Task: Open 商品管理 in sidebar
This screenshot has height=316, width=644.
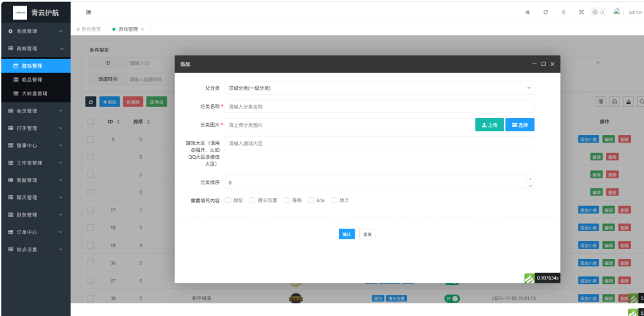Action: coord(35,80)
